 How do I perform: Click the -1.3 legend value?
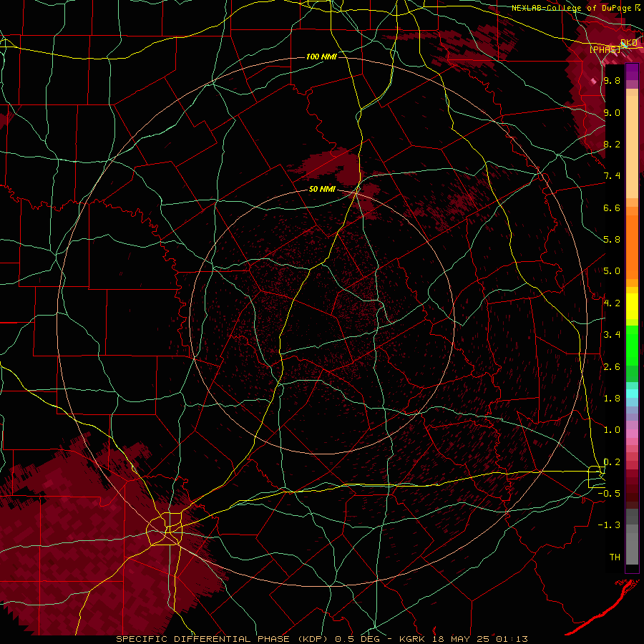609,525
